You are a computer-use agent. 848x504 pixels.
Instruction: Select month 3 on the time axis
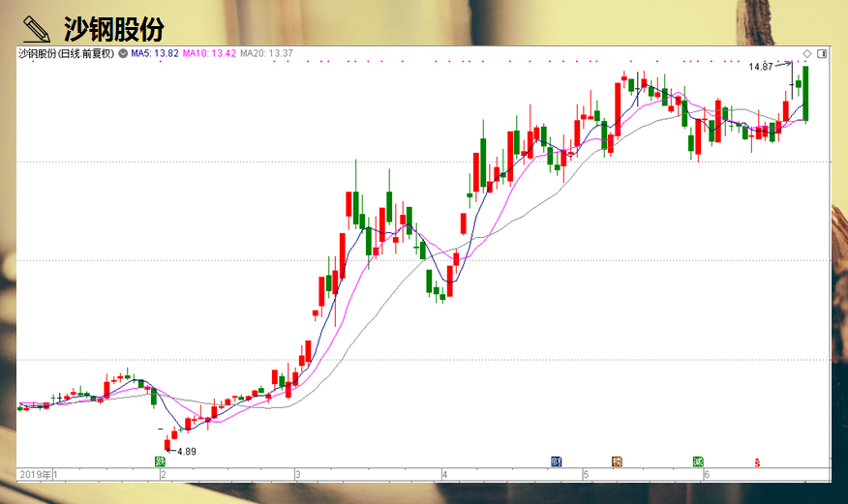coord(297,475)
